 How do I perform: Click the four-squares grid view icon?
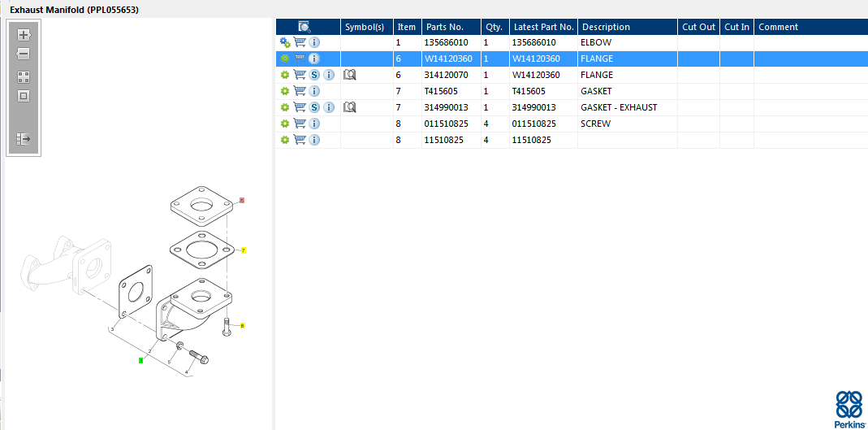[24, 77]
